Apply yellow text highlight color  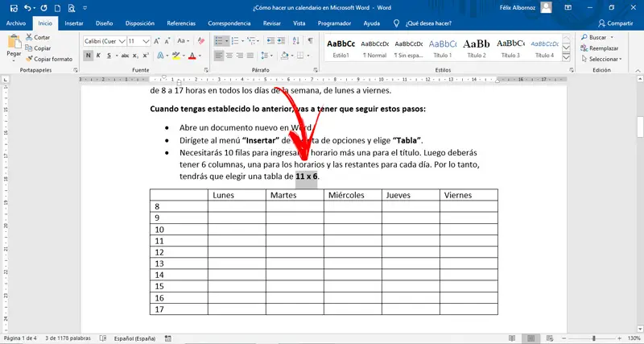pos(175,56)
